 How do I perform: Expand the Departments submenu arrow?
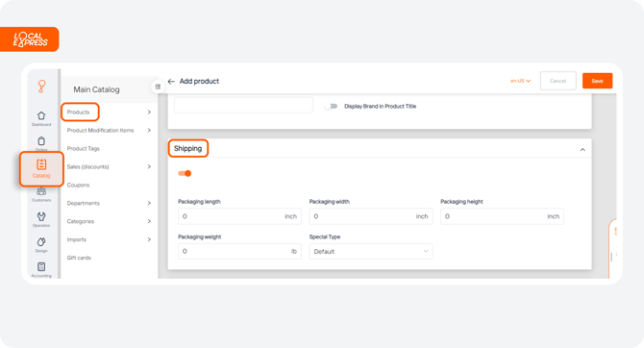[149, 203]
